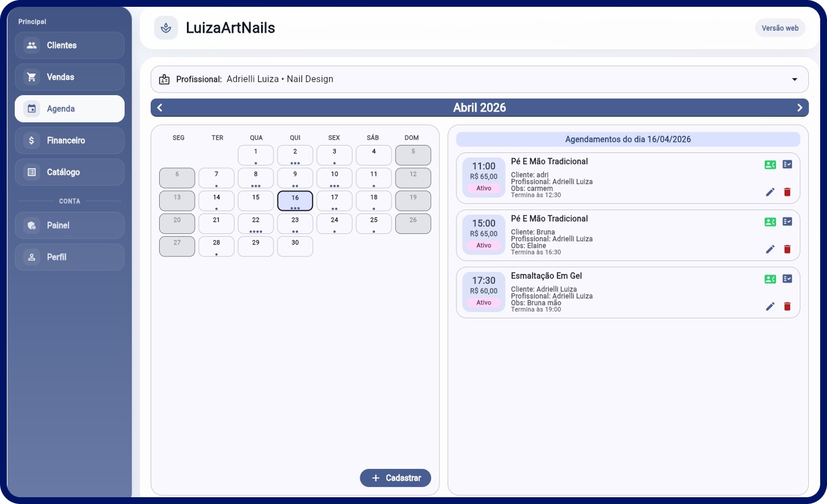The height and width of the screenshot is (504, 827).
Task: Click the Perfil person icon
Action: coord(32,257)
